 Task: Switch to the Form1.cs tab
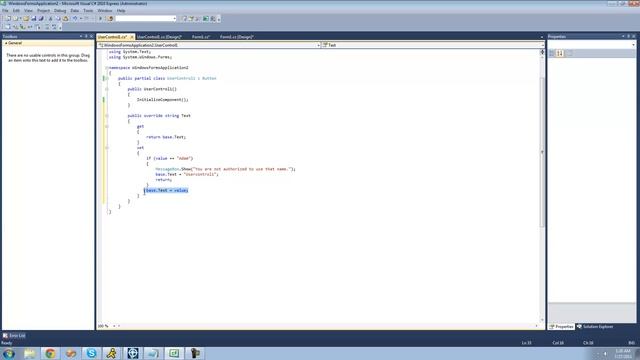[x=201, y=37]
